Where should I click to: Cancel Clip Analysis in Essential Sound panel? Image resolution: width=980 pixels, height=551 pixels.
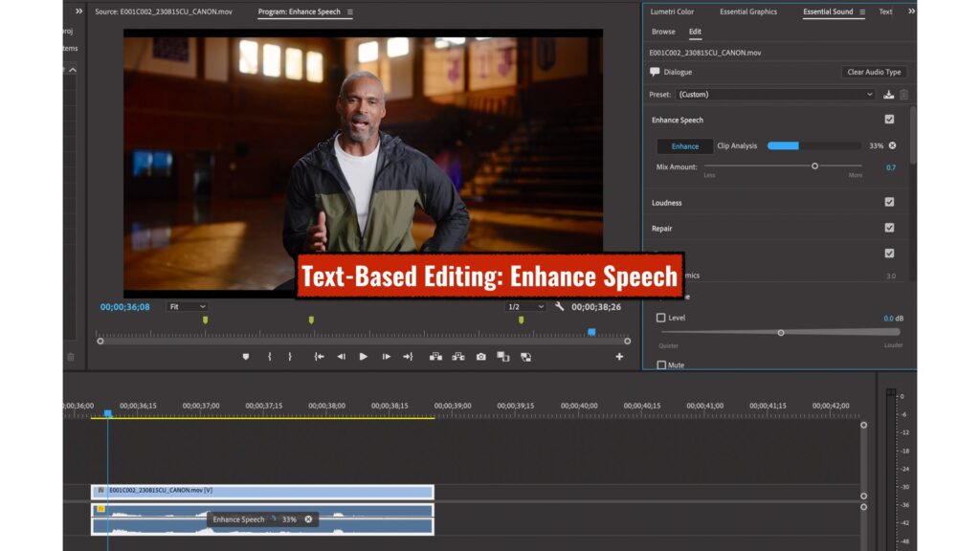(x=893, y=145)
